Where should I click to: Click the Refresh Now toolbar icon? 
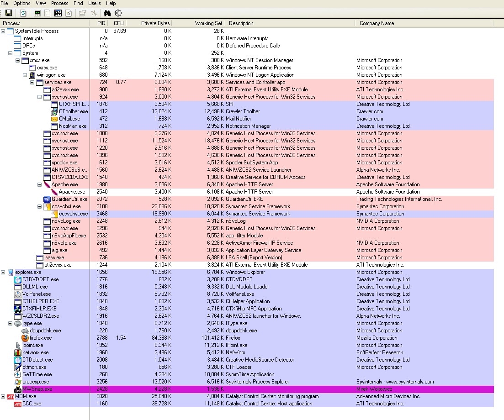[23, 13]
